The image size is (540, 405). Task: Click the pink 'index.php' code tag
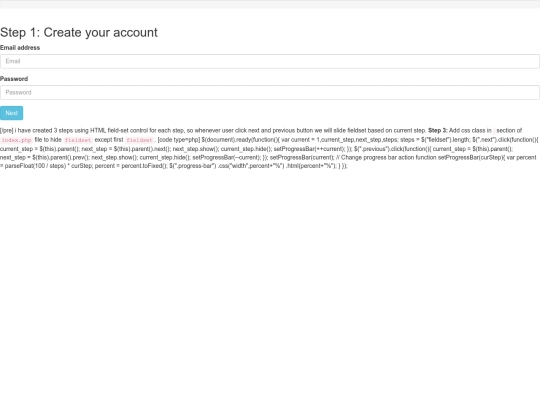(17, 140)
